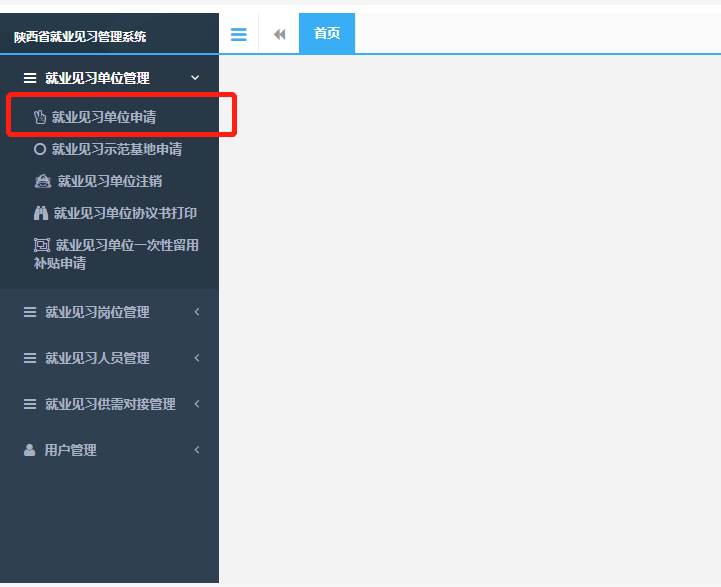Click the icon beside 就业见习单位注销

pyautogui.click(x=43, y=181)
